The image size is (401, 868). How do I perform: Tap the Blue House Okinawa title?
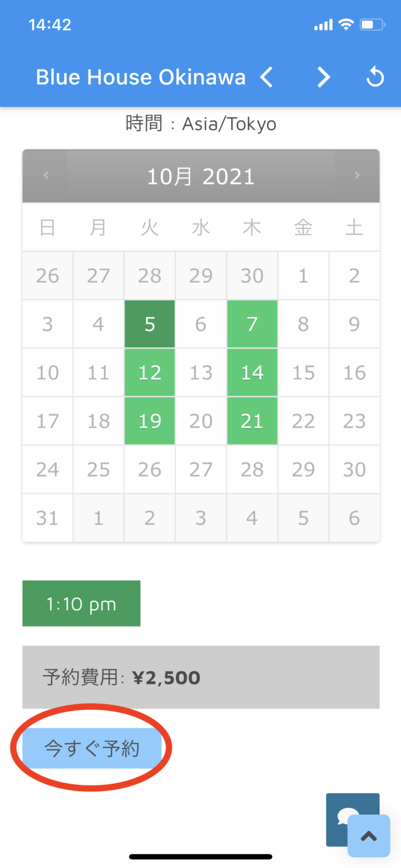point(140,78)
